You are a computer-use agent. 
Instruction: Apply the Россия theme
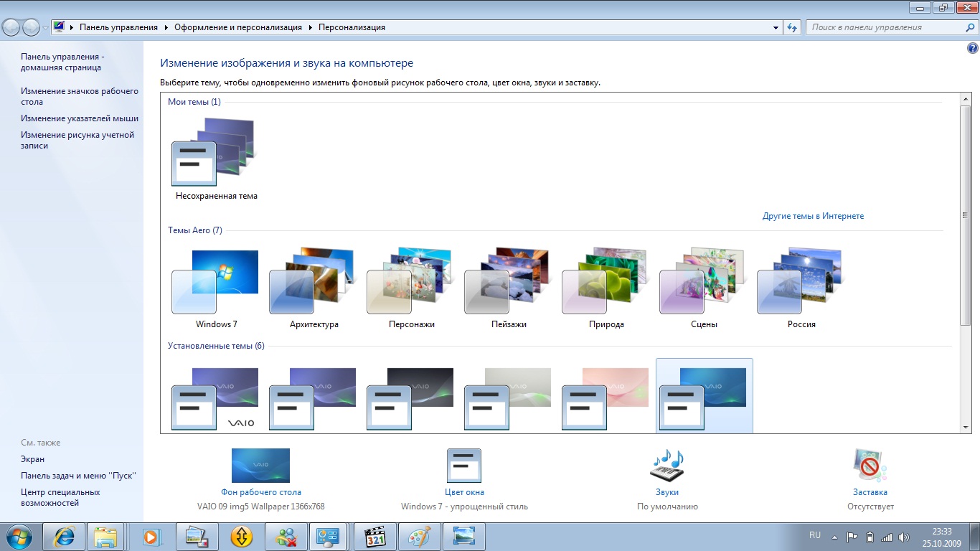click(x=801, y=288)
